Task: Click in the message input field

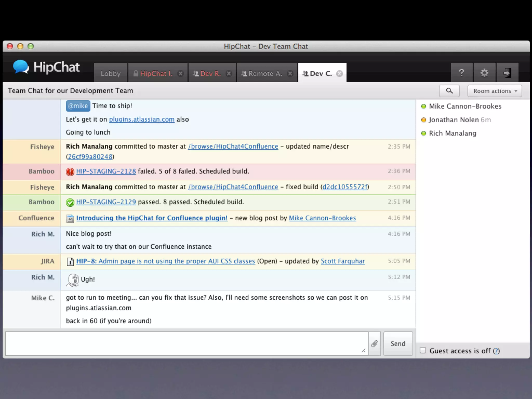Action: tap(187, 343)
